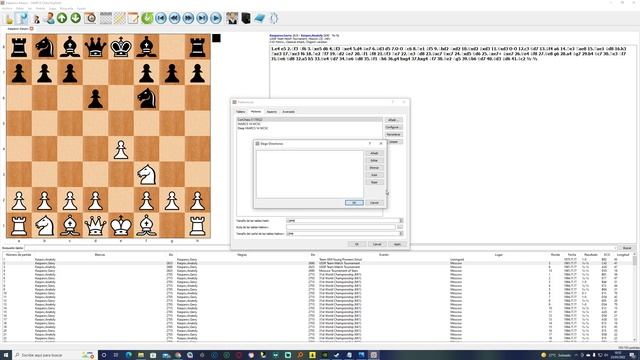Click OK in Preferences window
640x360 pixels.
point(357,244)
